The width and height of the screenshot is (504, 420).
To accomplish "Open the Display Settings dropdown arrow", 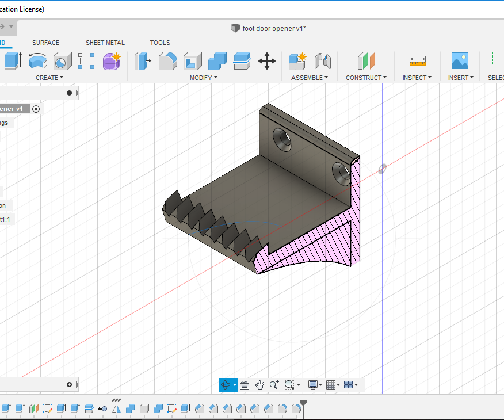I will (x=320, y=385).
